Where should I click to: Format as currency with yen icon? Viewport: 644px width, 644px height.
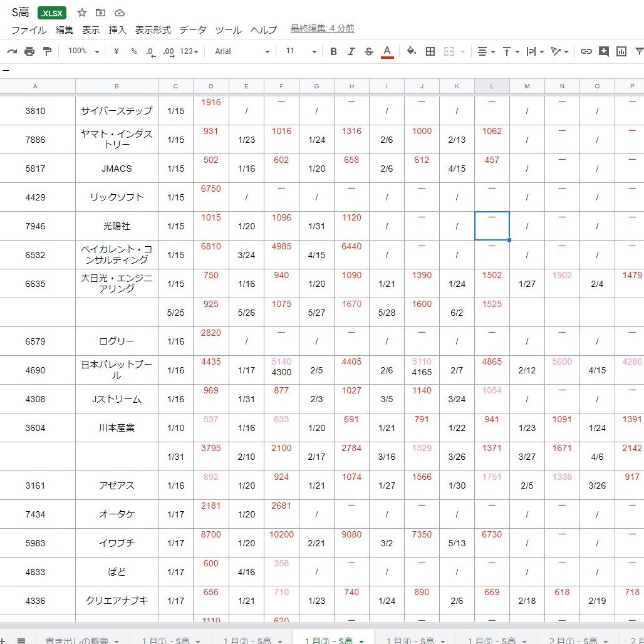click(117, 51)
